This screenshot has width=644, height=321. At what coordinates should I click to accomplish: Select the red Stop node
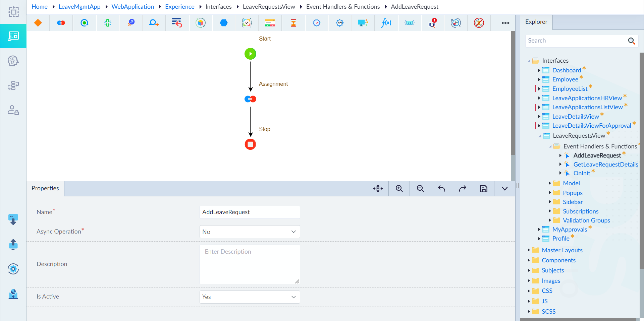point(250,144)
